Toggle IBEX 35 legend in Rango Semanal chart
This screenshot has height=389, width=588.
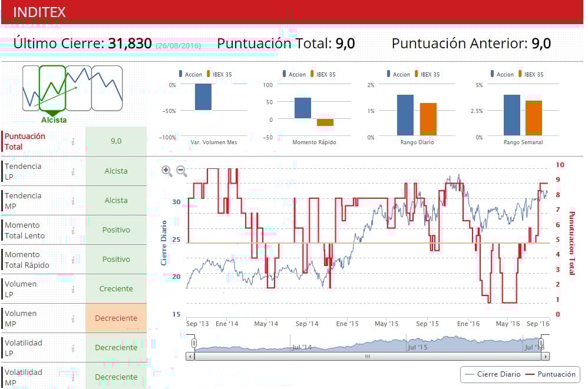(531, 74)
